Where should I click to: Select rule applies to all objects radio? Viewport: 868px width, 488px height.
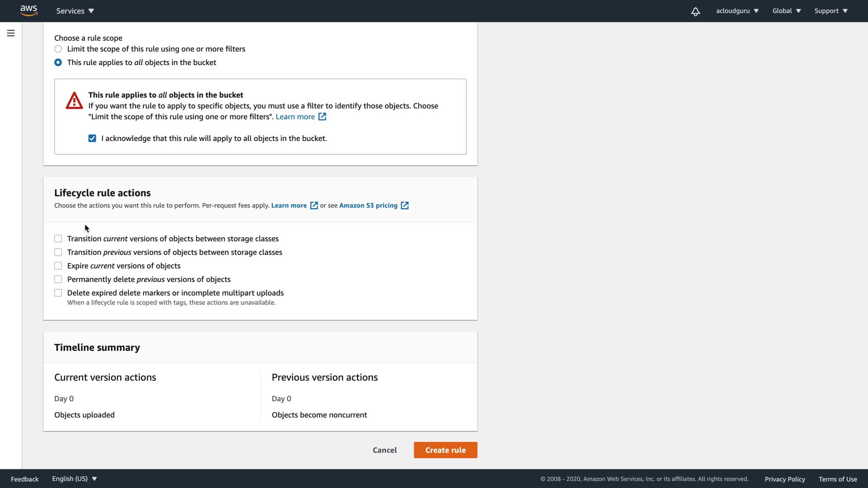(58, 62)
